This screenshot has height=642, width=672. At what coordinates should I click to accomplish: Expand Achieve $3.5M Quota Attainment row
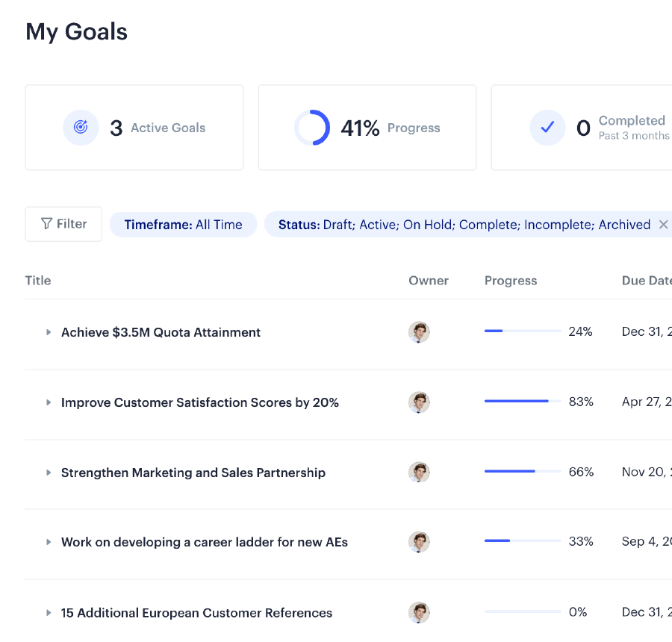point(49,332)
